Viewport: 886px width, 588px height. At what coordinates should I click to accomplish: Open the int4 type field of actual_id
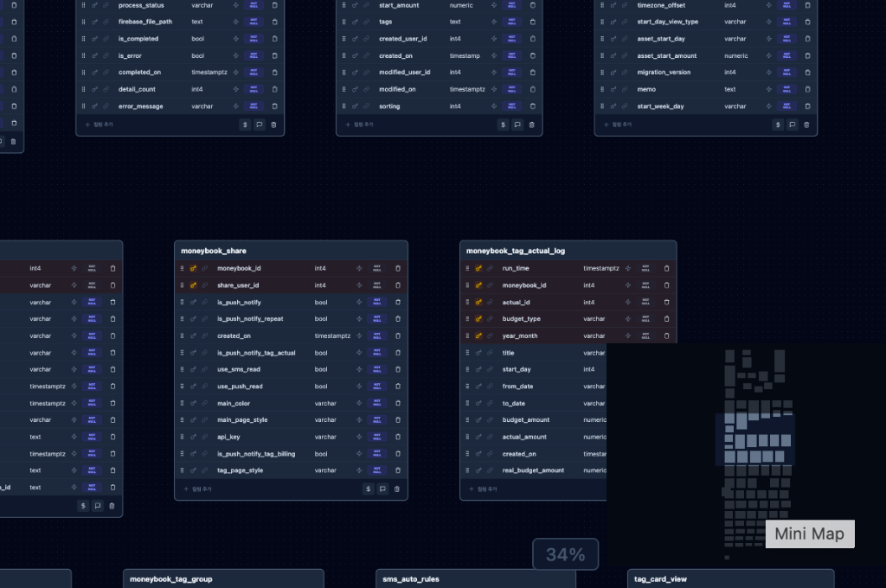(589, 302)
